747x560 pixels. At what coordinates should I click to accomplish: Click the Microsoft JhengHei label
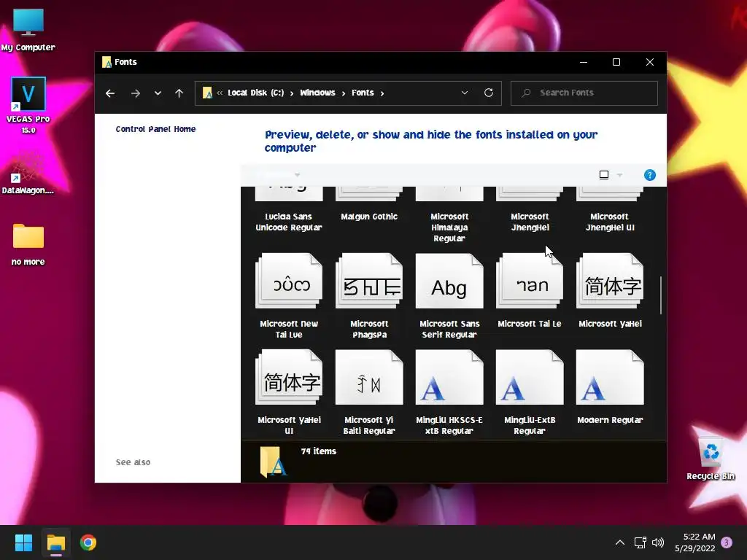[530, 222]
